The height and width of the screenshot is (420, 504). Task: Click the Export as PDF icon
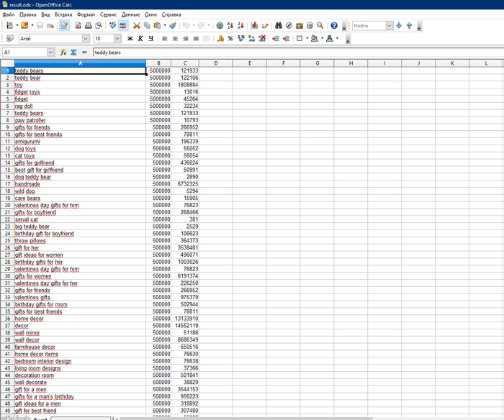(78, 25)
